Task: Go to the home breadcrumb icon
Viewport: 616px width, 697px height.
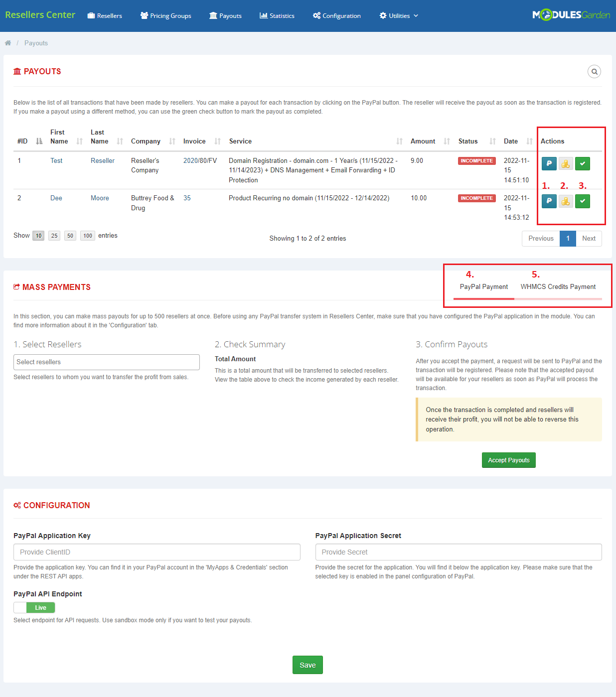Action: [x=8, y=43]
